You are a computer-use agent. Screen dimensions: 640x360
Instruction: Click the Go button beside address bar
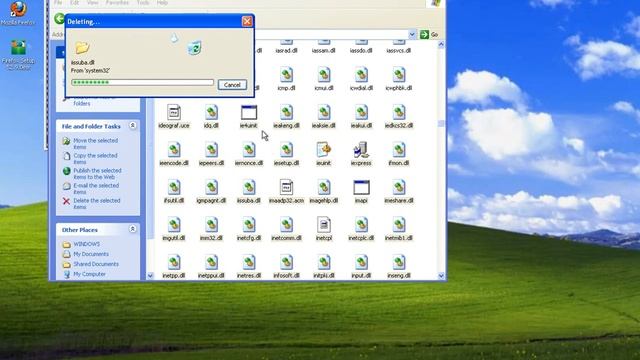(429, 35)
